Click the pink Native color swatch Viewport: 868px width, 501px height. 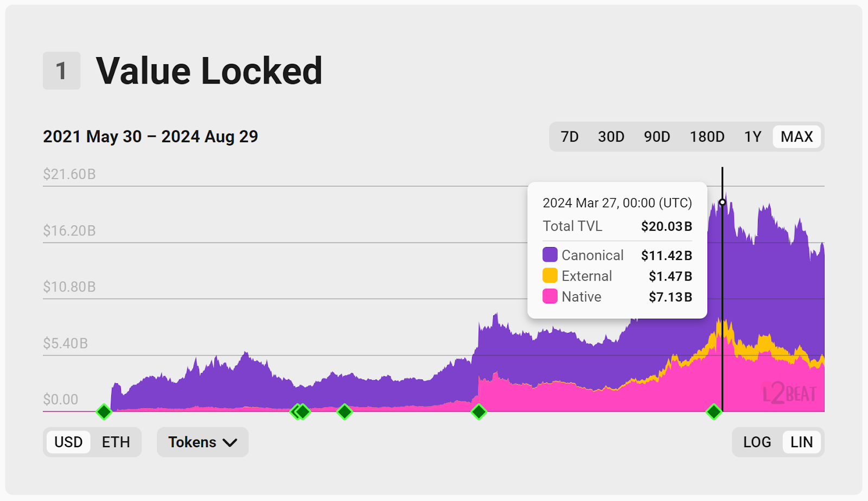point(550,296)
